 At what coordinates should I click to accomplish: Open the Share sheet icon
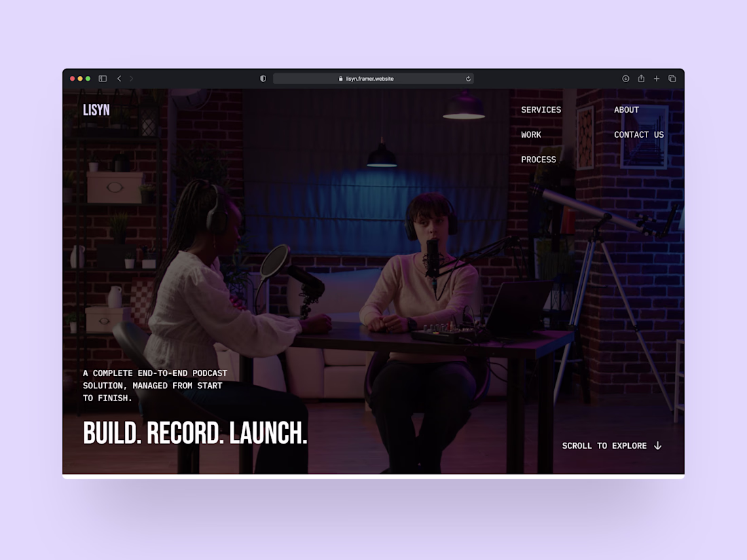(641, 78)
